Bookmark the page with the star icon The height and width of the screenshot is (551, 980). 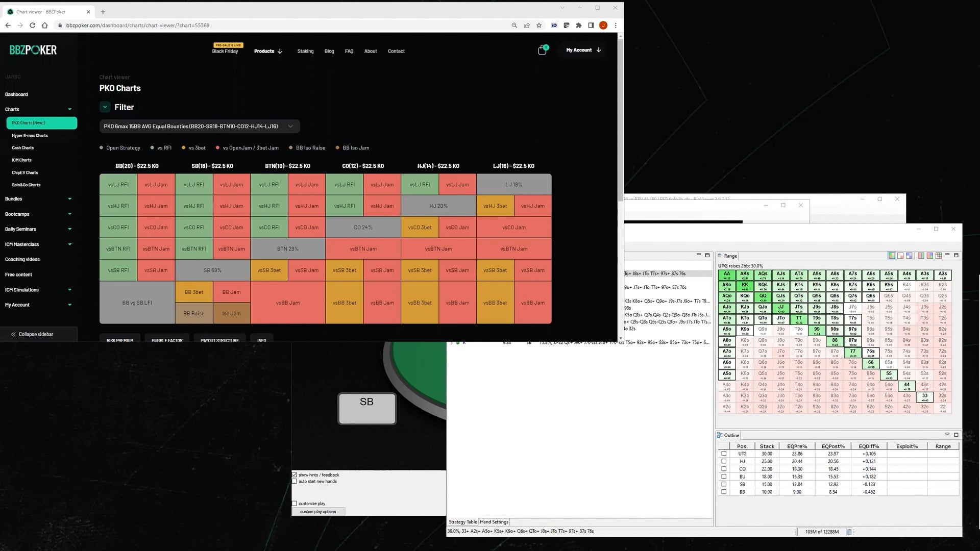coord(538,25)
